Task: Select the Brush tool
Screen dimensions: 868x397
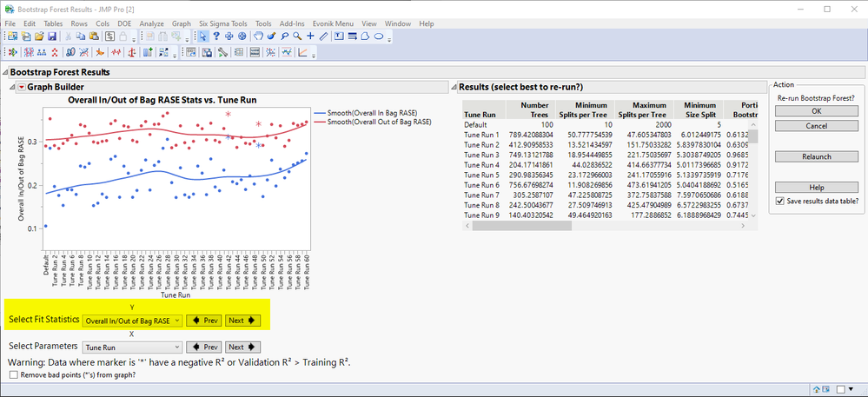Action: pos(271,36)
